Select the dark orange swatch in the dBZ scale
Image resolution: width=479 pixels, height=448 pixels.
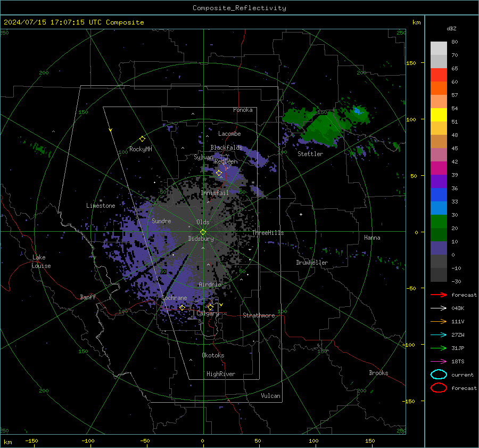[x=439, y=88]
